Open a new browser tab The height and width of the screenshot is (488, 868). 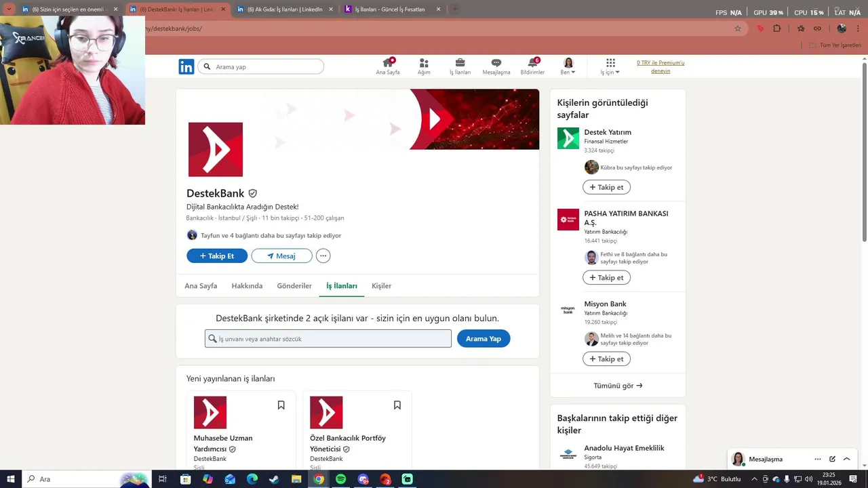(x=454, y=9)
